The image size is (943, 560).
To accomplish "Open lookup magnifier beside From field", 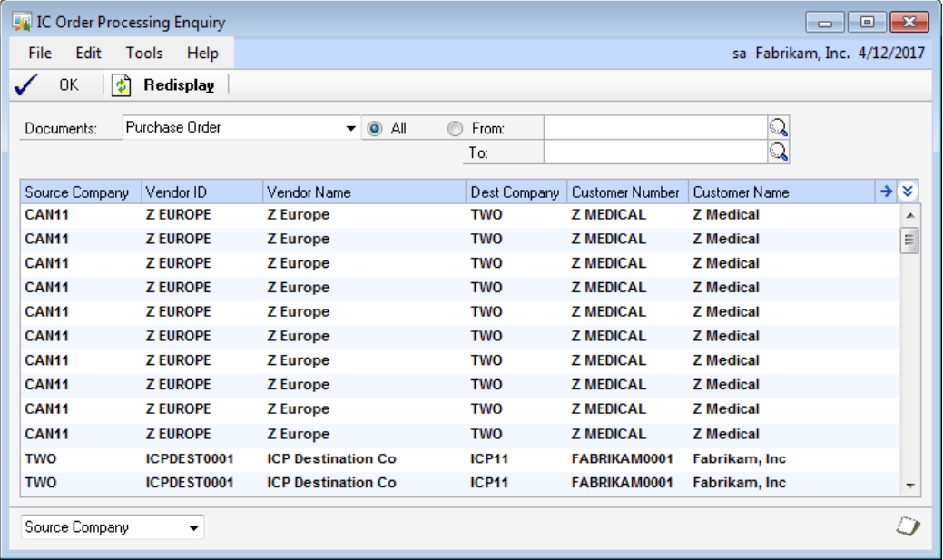I will click(x=779, y=128).
